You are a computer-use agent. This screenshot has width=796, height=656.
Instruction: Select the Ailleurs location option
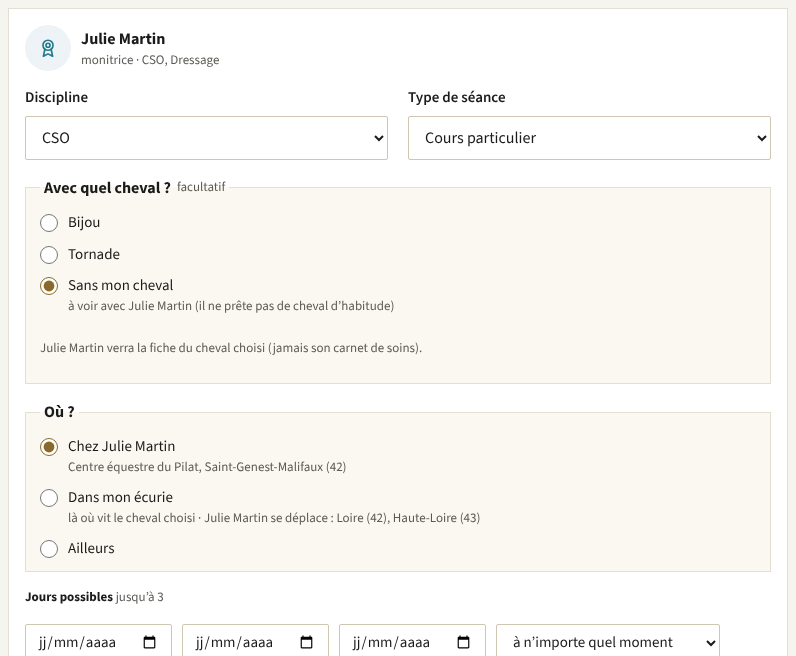[49, 549]
